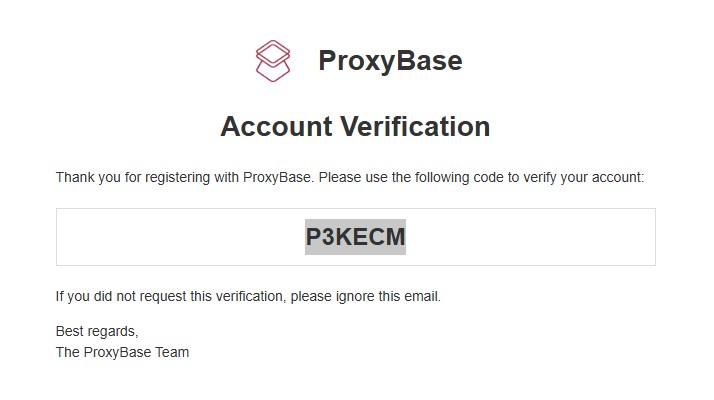Click empty space right of the code in the box
The image size is (714, 400).
click(x=540, y=237)
